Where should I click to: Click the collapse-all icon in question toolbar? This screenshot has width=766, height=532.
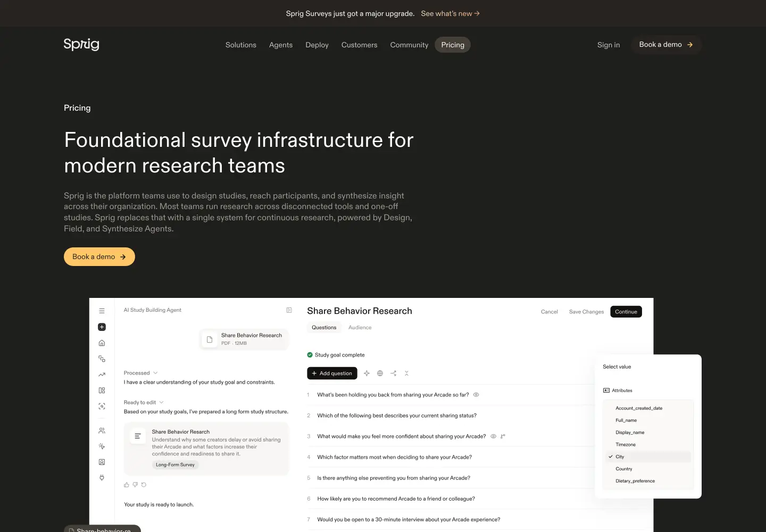(x=406, y=373)
